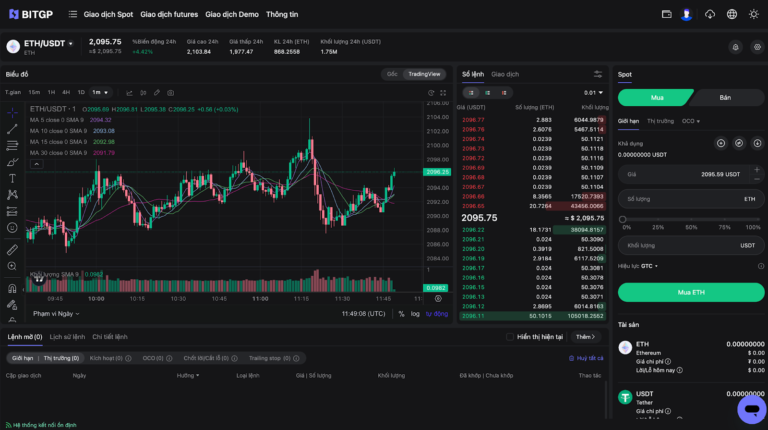
Task: Select the Bán sell button
Action: (725, 97)
